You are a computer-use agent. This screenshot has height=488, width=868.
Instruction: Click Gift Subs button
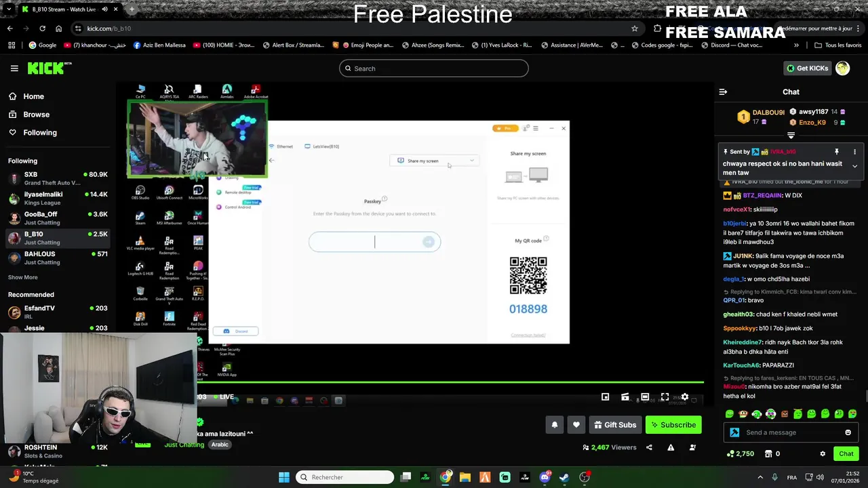click(614, 425)
